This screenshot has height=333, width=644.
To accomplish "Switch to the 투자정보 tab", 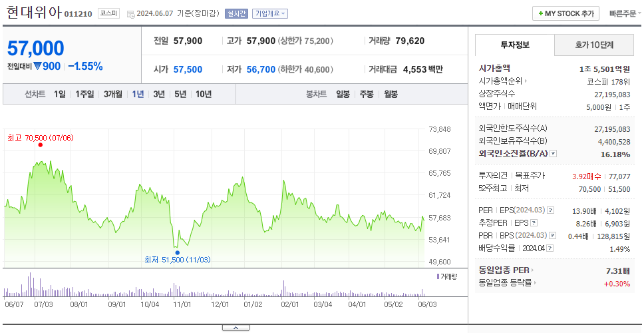I will 515,45.
